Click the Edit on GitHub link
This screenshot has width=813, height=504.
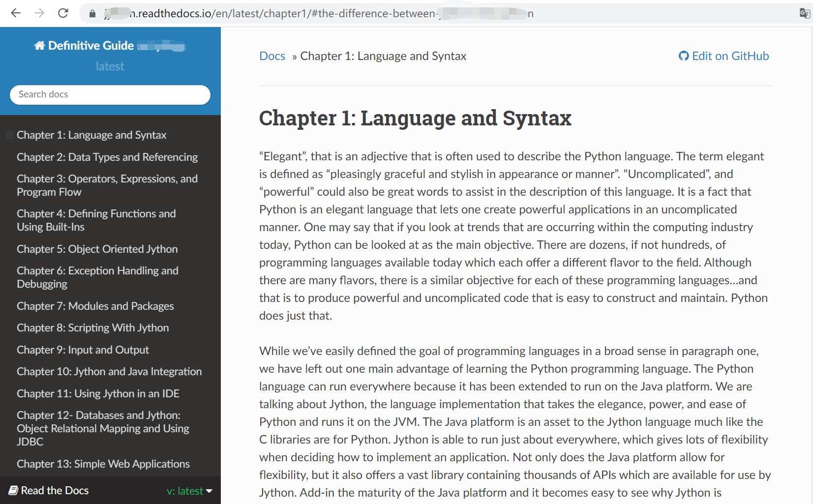pyautogui.click(x=730, y=56)
